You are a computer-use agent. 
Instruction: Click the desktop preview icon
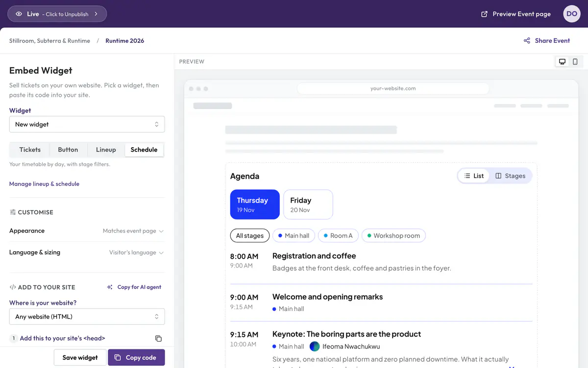(562, 62)
